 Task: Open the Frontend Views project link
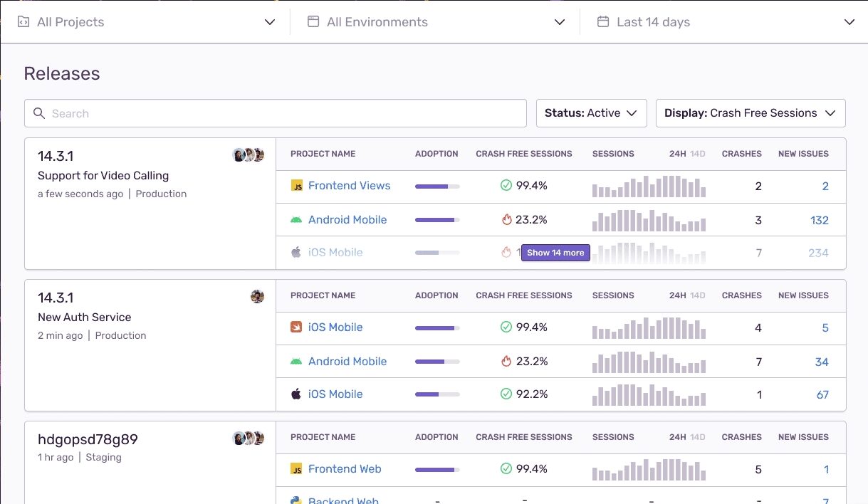(349, 186)
